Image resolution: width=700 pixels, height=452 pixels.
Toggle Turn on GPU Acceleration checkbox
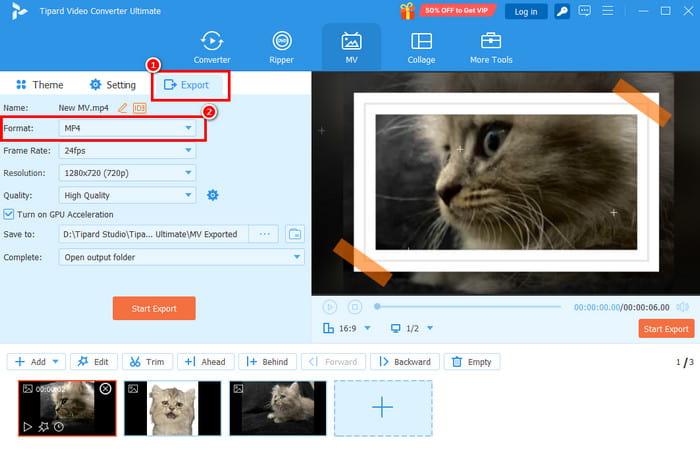click(8, 214)
